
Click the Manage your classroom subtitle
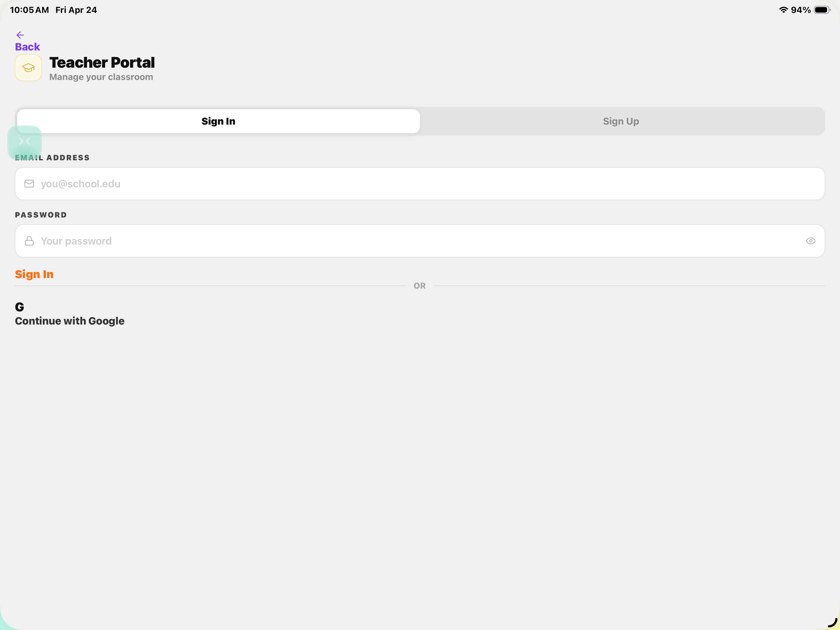pos(101,77)
